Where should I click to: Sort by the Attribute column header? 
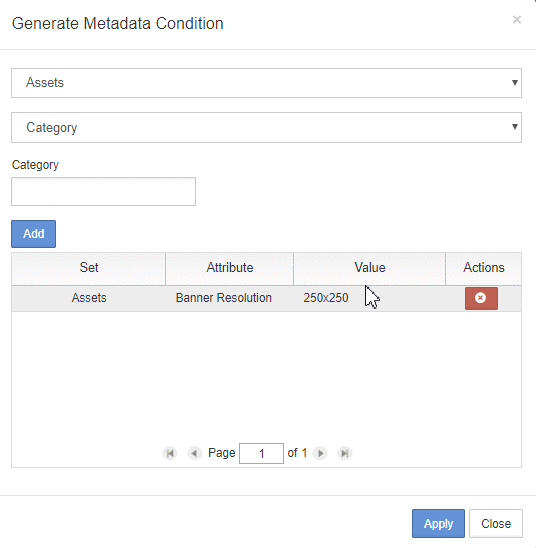point(230,268)
